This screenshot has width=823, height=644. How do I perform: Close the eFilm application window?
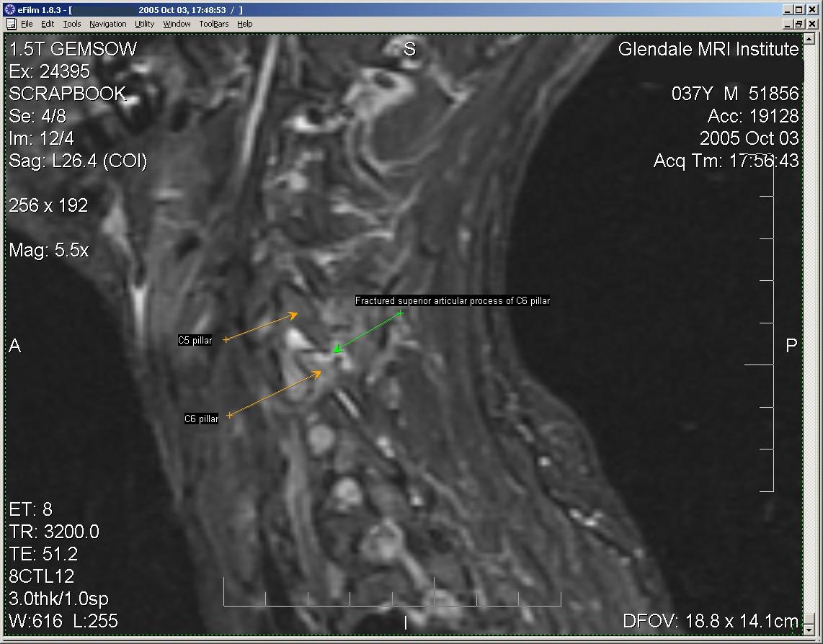811,10
